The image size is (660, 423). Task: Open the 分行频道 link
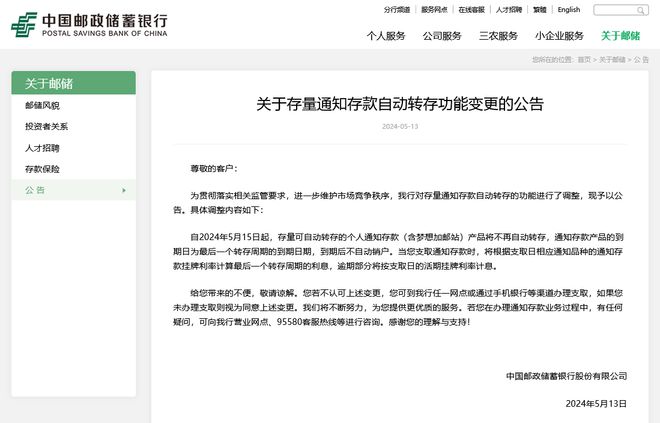pyautogui.click(x=397, y=10)
